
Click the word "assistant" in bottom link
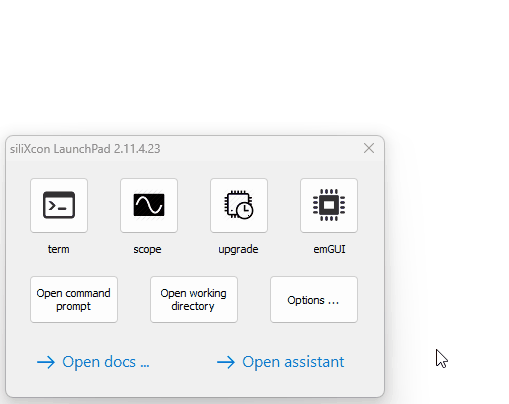click(314, 362)
